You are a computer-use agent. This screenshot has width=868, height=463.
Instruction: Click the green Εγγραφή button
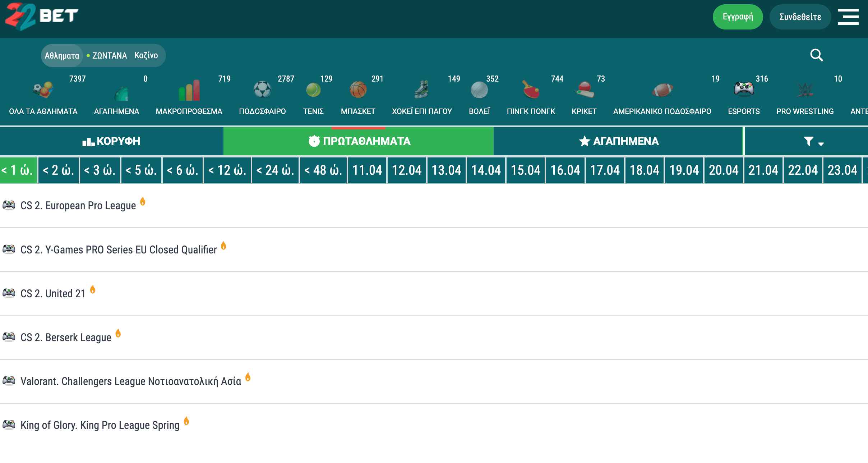tap(738, 17)
